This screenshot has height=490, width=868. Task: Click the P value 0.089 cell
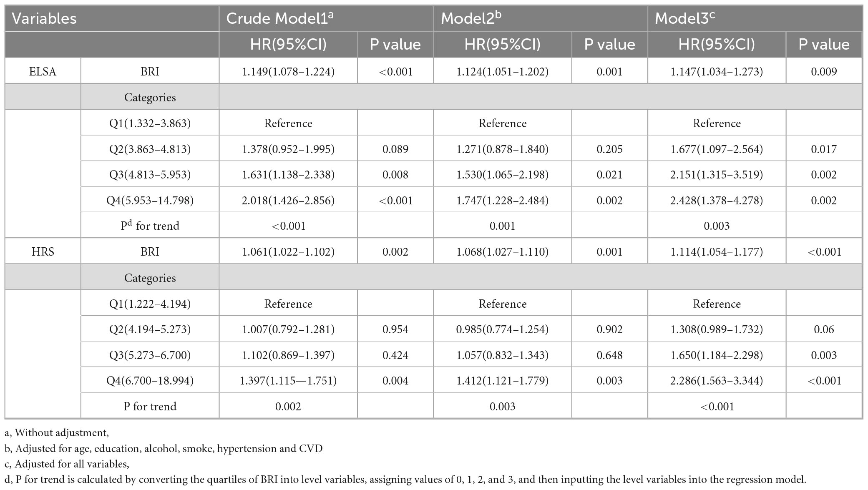395,149
